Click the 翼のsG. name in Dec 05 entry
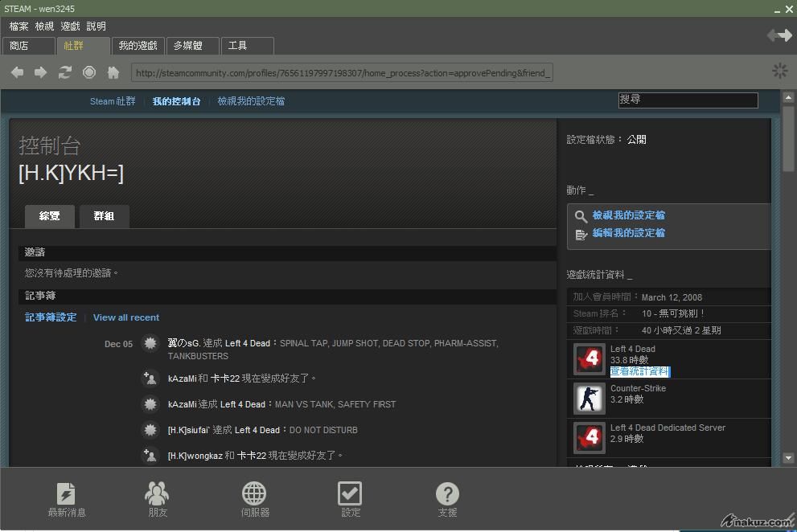Screen dimensions: 797x532 [x=184, y=343]
